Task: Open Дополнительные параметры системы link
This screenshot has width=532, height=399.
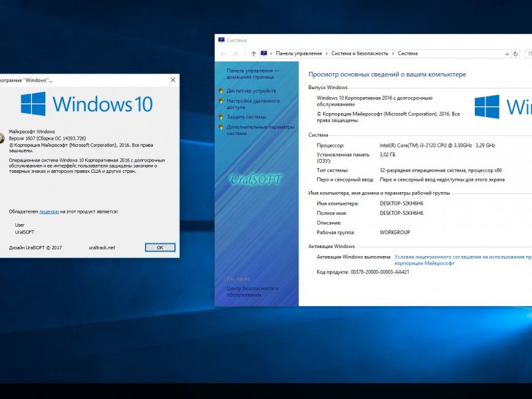Action: [261, 130]
